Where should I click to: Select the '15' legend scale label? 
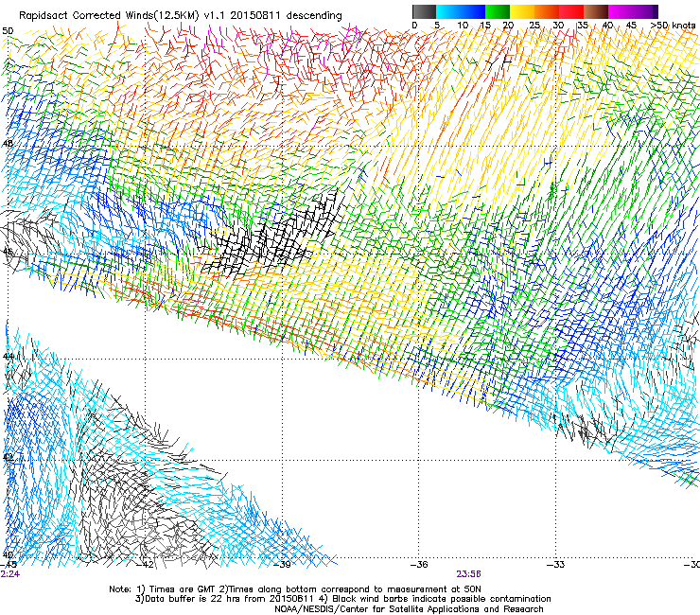coord(485,26)
